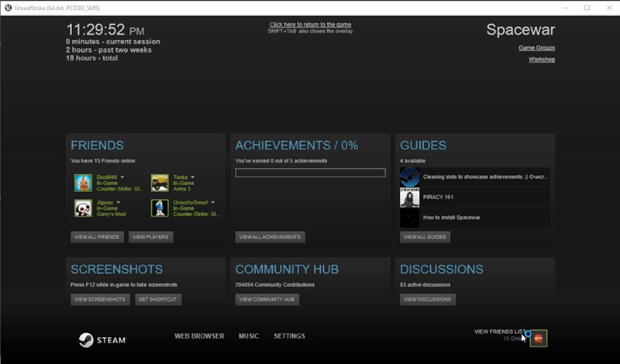Click the Spacewar game title

[521, 30]
